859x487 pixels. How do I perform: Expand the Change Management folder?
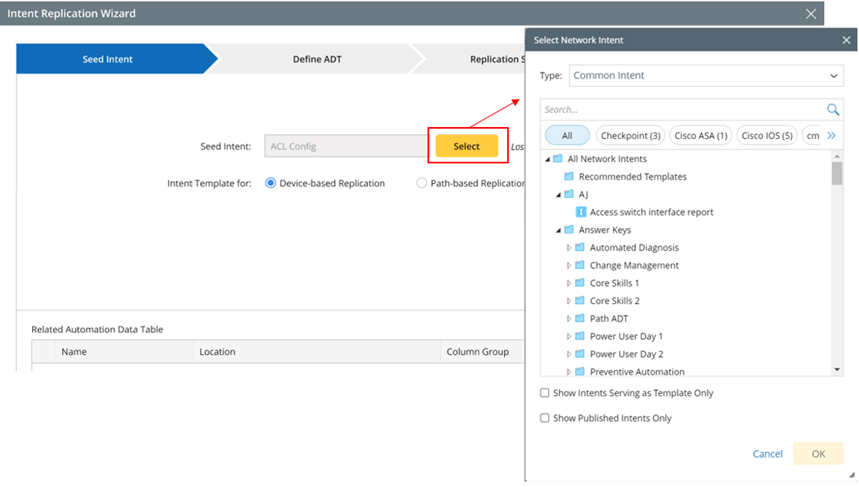pos(569,266)
